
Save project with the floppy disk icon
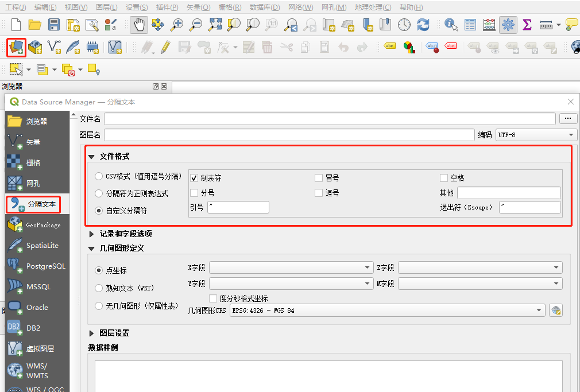(x=54, y=25)
